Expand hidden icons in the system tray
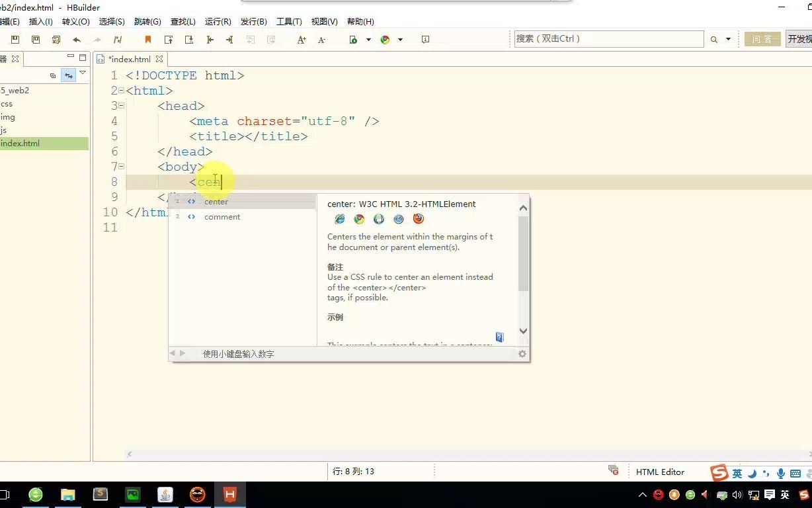 643,494
